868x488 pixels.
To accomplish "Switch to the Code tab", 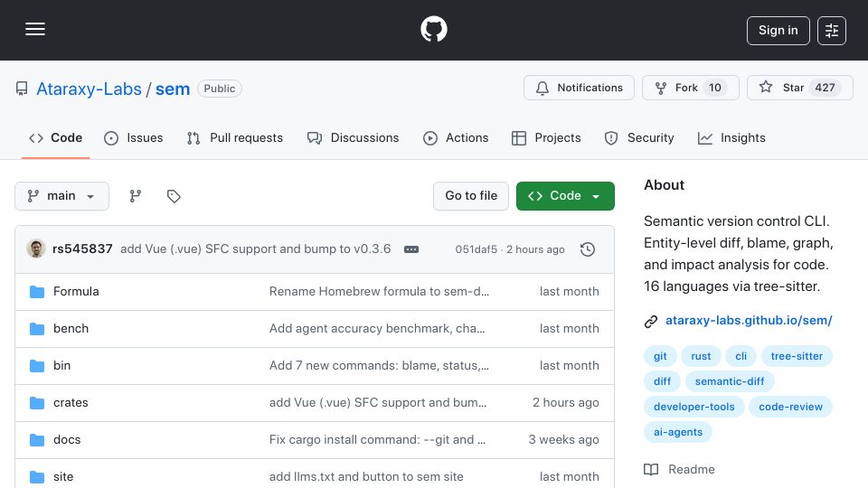I will pyautogui.click(x=55, y=137).
